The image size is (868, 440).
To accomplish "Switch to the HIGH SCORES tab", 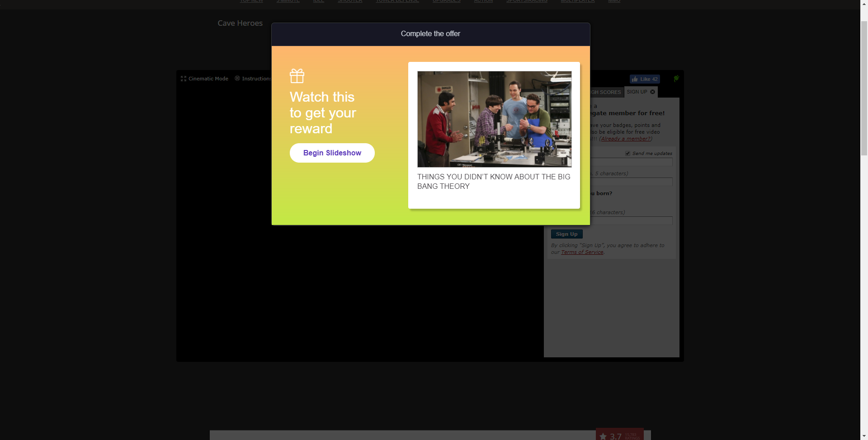I will pyautogui.click(x=606, y=92).
